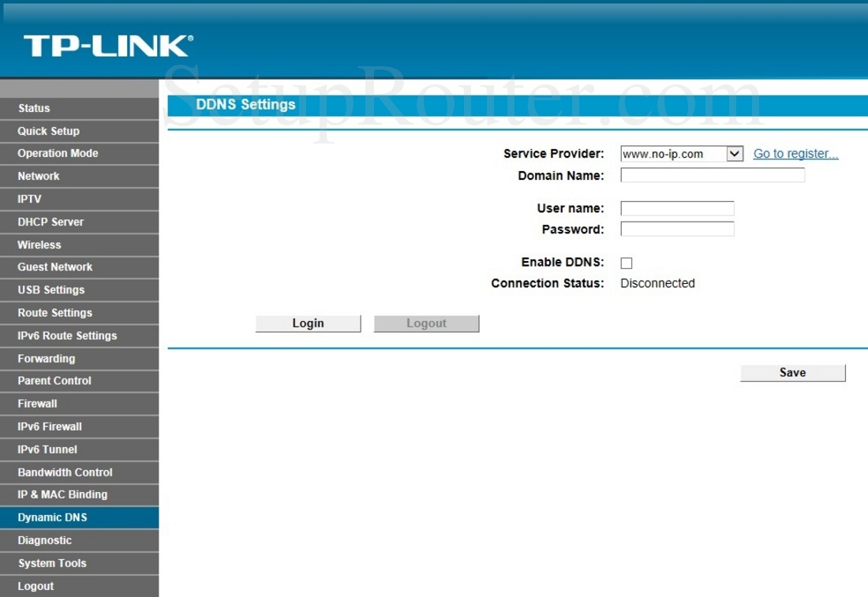Expand the Network menu section
Screen dimensions: 868x597
point(39,176)
